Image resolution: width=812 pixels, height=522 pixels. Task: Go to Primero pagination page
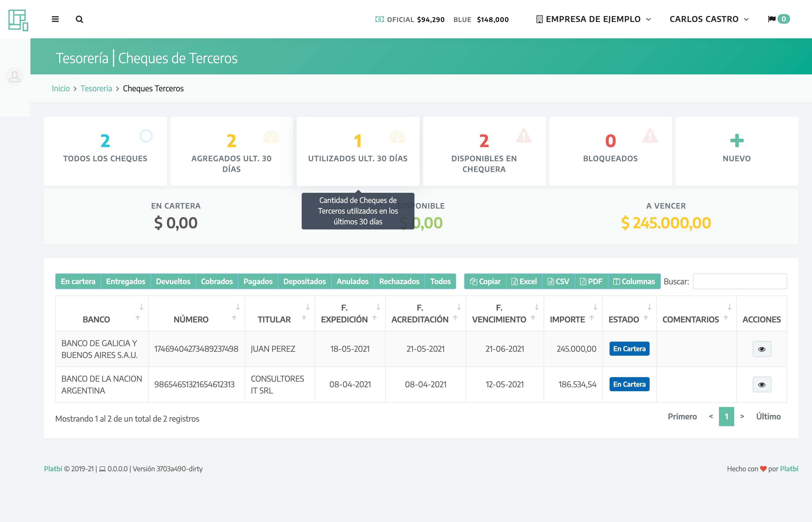(x=682, y=417)
